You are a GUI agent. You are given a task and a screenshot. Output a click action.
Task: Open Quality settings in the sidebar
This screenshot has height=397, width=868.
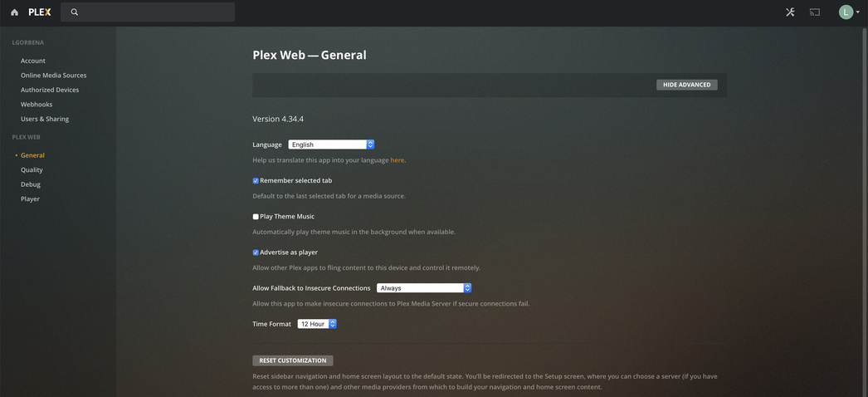(32, 169)
